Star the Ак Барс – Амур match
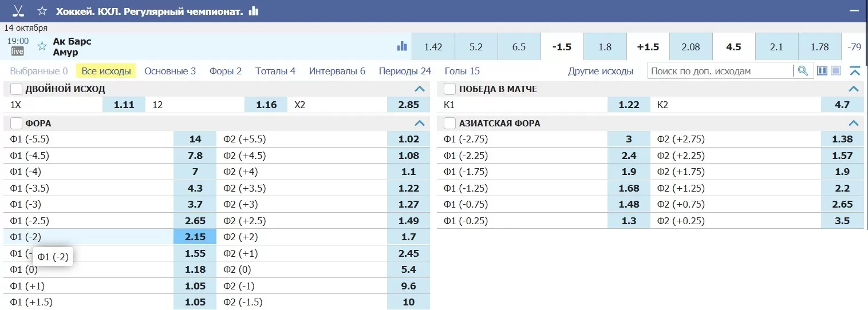868x310 pixels. point(42,46)
